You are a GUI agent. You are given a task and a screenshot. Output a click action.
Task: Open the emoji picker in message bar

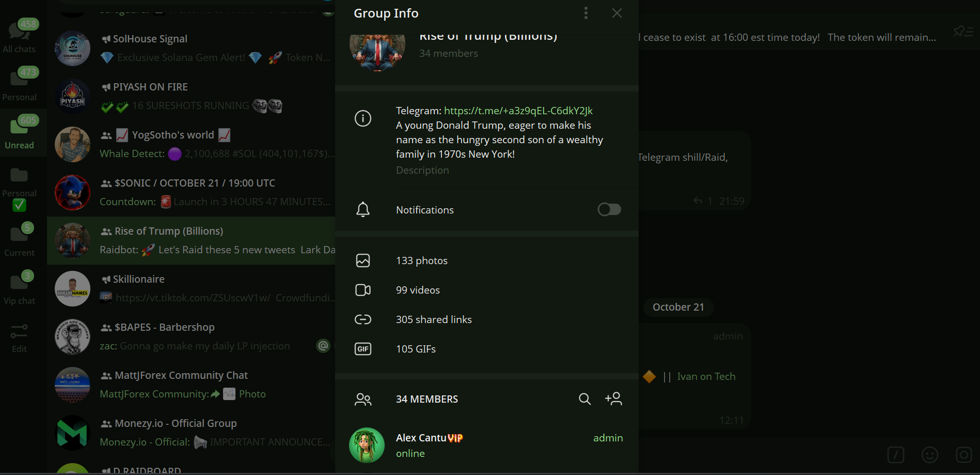[x=929, y=455]
